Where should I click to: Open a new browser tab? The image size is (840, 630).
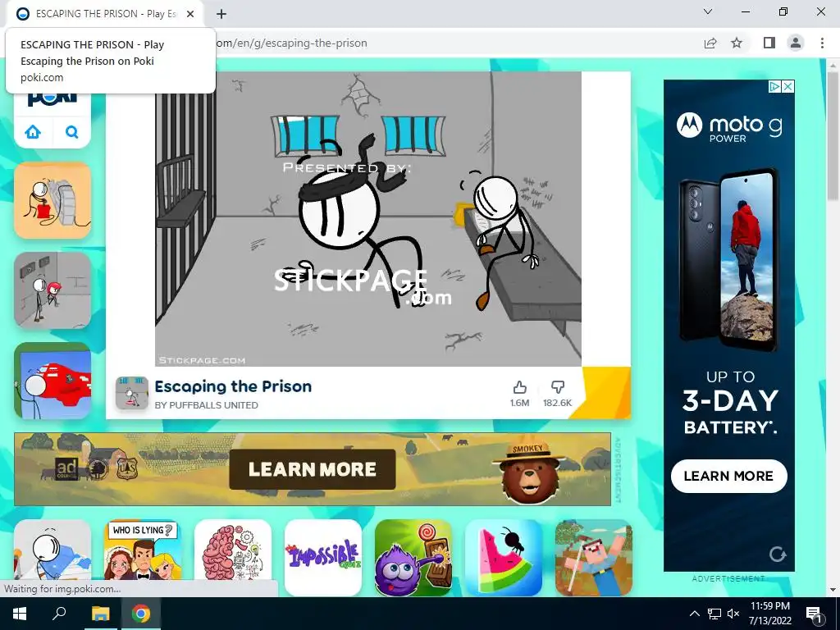pos(221,14)
